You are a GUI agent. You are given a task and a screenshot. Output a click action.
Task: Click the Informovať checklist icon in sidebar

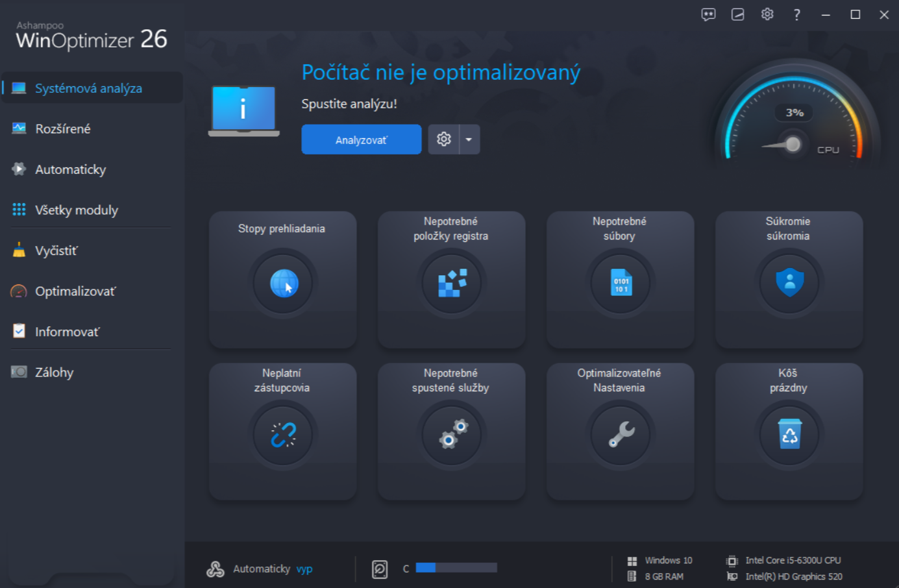click(19, 331)
